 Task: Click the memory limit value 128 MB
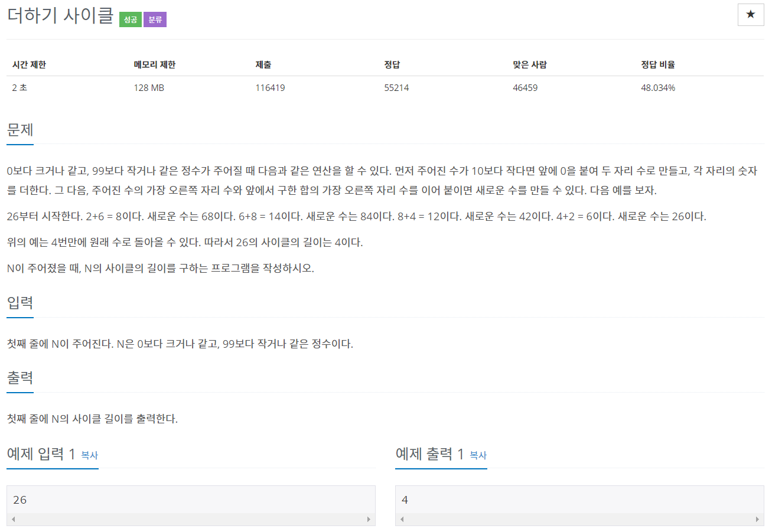149,88
